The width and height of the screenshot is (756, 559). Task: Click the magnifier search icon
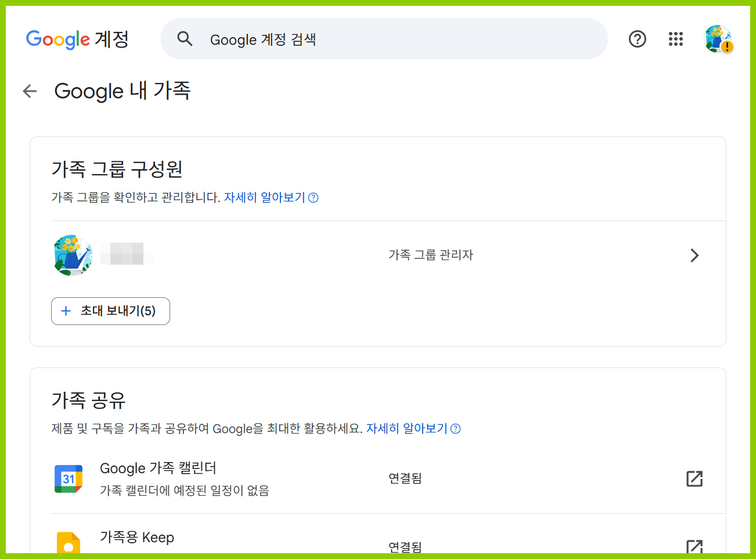[185, 39]
